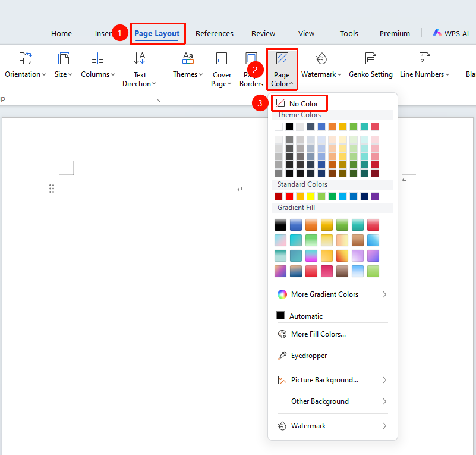Screen dimensions: 476x455
Task: Open Genko Setting
Action: coord(371,65)
